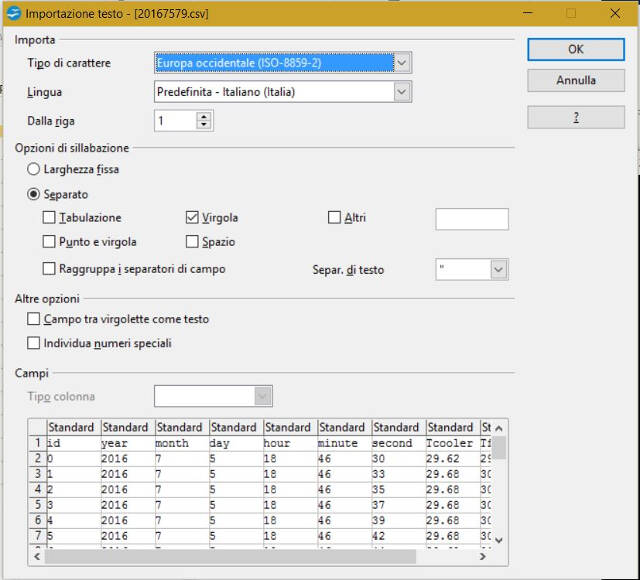Confirm the import with OK
The height and width of the screenshot is (580, 640).
pyautogui.click(x=576, y=49)
